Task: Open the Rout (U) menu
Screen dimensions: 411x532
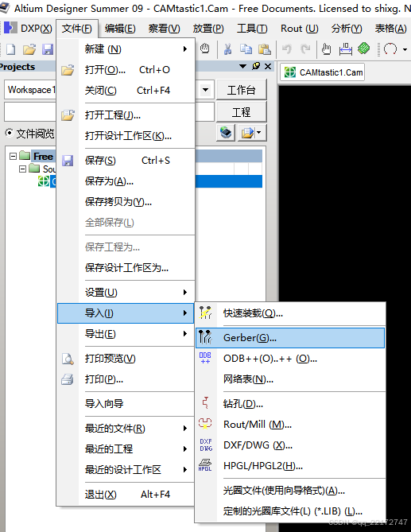Action: pos(300,29)
